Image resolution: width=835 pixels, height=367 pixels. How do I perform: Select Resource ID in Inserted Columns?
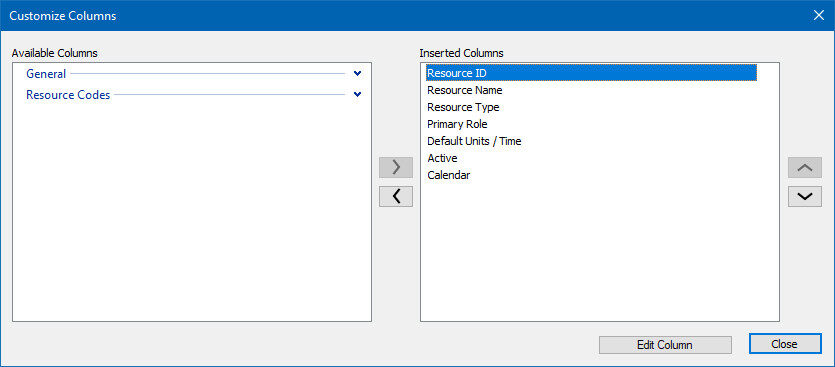591,73
